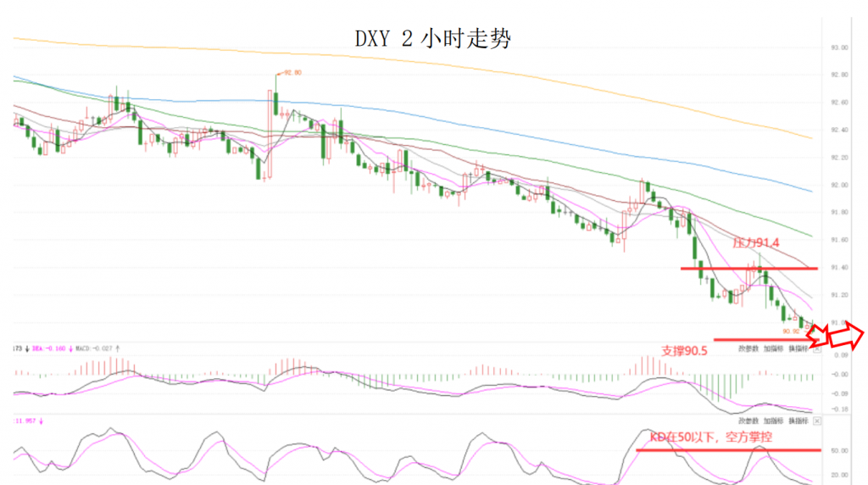Close the MACD indicator panel
This screenshot has height=485, width=868.
click(817, 349)
